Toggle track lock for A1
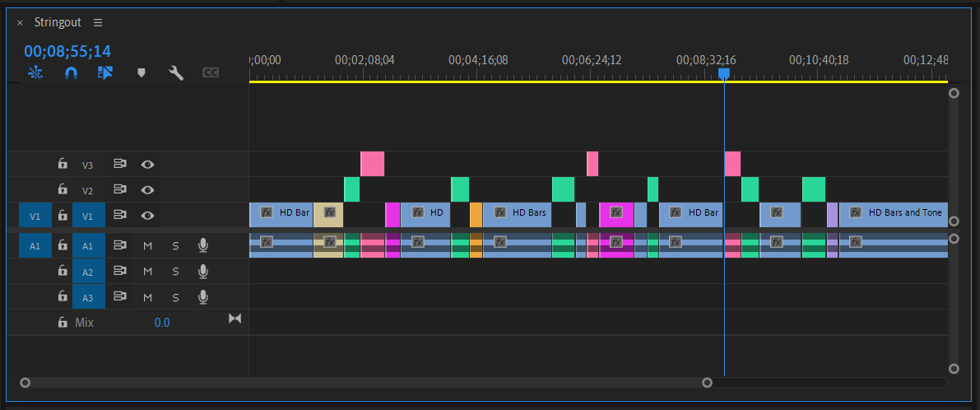This screenshot has width=980, height=410. pyautogui.click(x=63, y=245)
